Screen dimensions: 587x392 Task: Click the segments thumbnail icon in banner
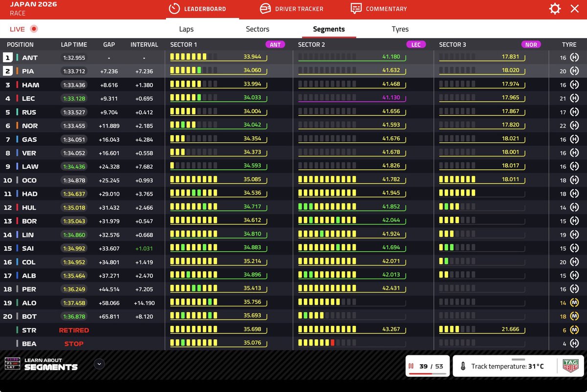pos(12,364)
